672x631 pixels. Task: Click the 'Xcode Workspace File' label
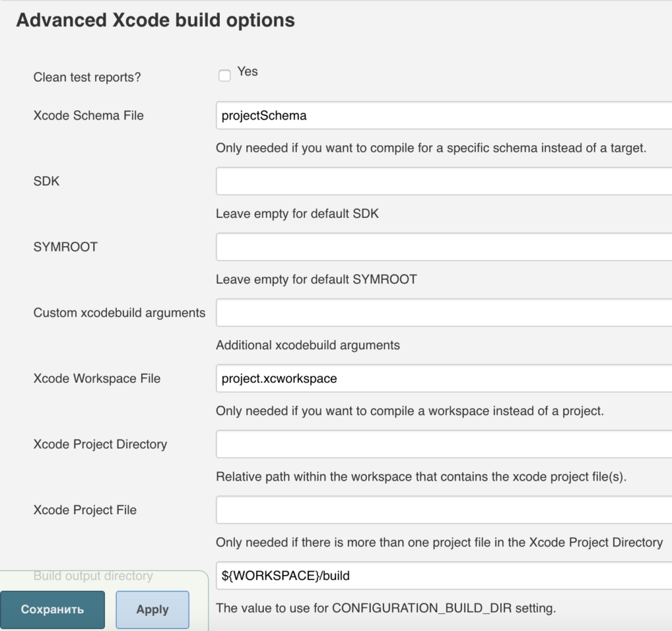[97, 378]
